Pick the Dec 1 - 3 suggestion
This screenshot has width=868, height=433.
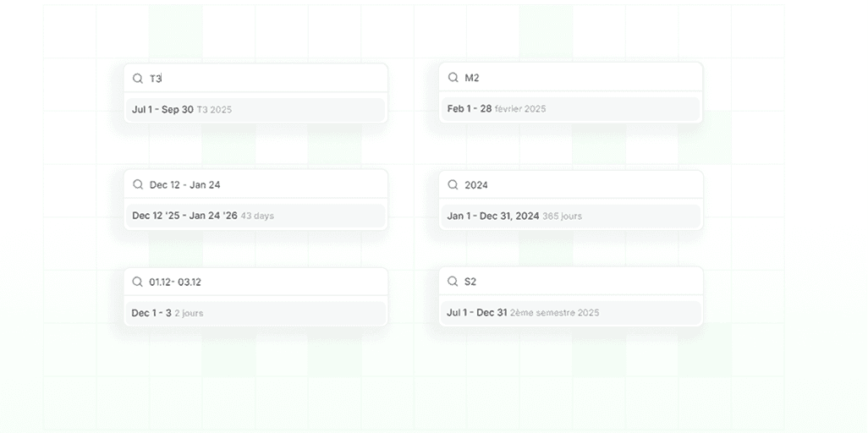point(255,313)
